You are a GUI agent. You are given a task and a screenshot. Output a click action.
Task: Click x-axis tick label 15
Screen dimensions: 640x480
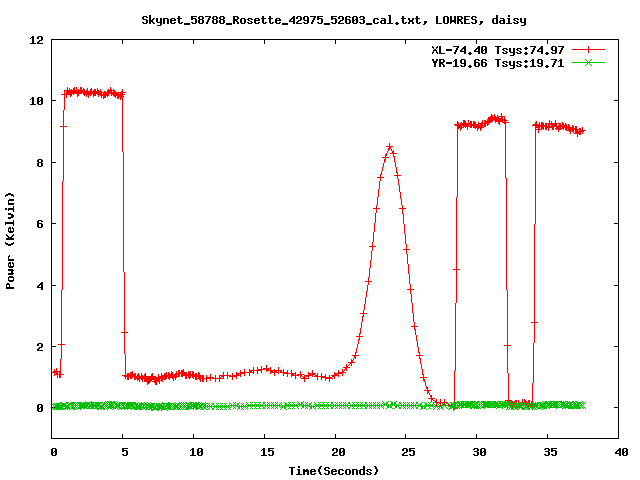point(267,452)
